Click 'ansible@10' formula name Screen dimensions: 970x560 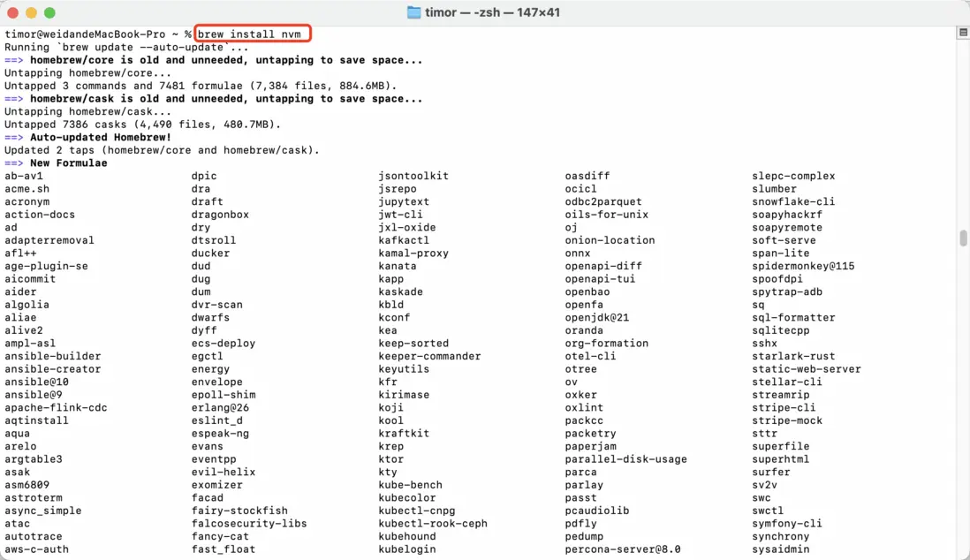tap(36, 382)
